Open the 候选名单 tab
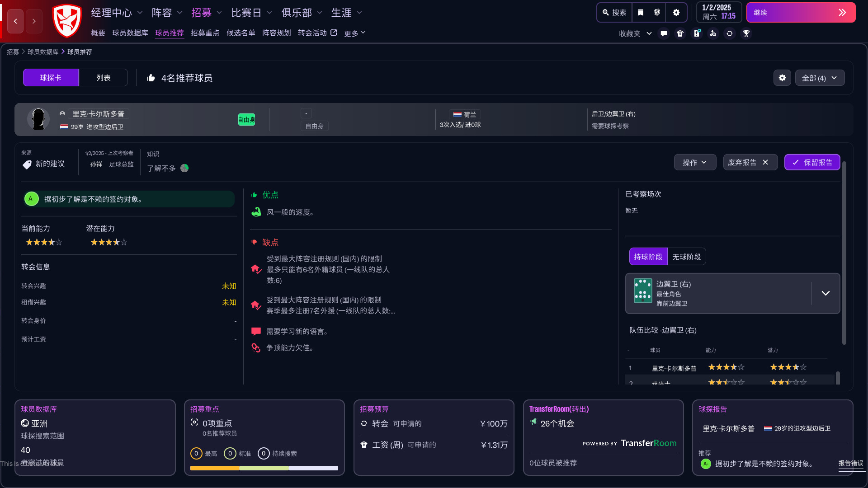 pos(241,33)
